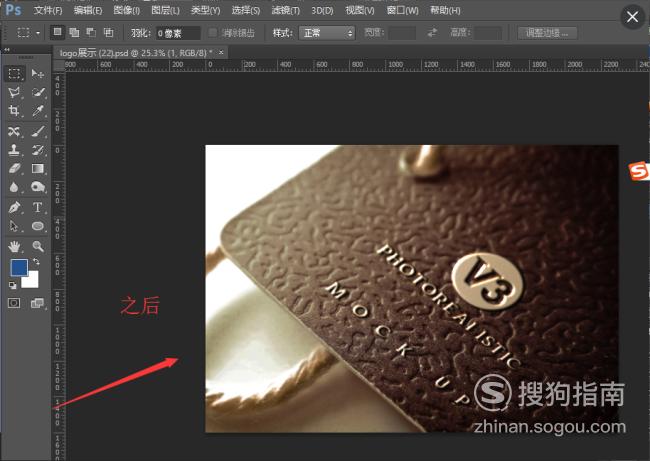Choose Subtract from Selection mode

(x=91, y=32)
